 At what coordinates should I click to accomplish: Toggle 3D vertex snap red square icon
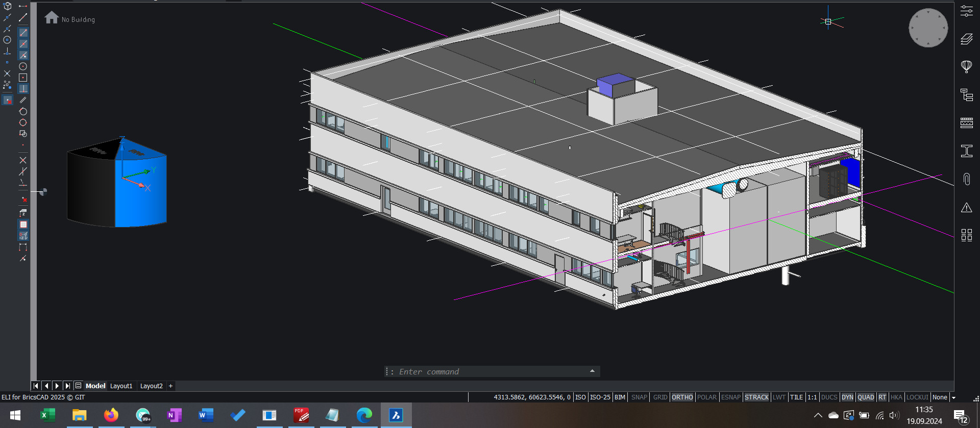(23, 224)
